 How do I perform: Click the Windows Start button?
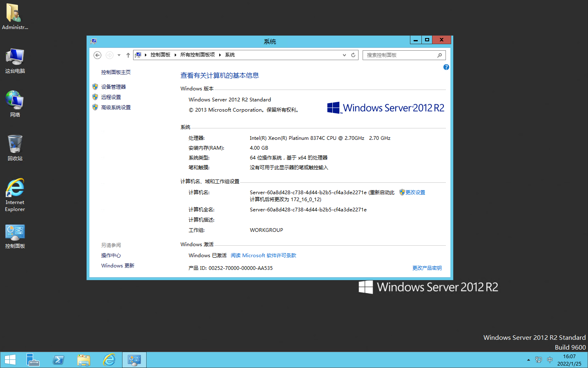pos(10,360)
